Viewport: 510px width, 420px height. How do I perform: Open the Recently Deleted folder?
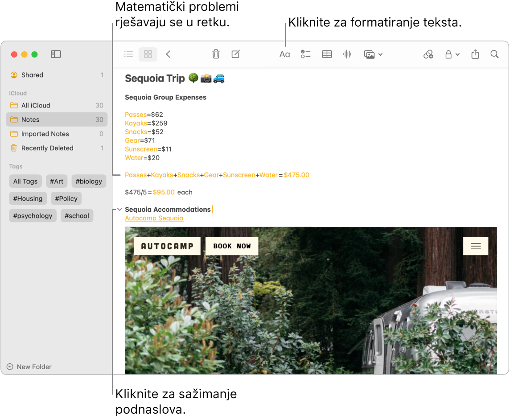(x=48, y=148)
